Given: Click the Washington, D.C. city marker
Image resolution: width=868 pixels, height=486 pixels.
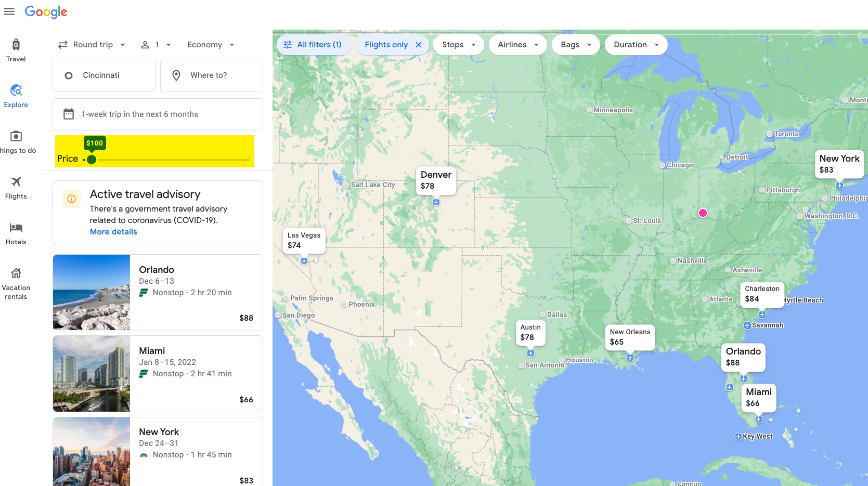Looking at the screenshot, I should [x=800, y=216].
